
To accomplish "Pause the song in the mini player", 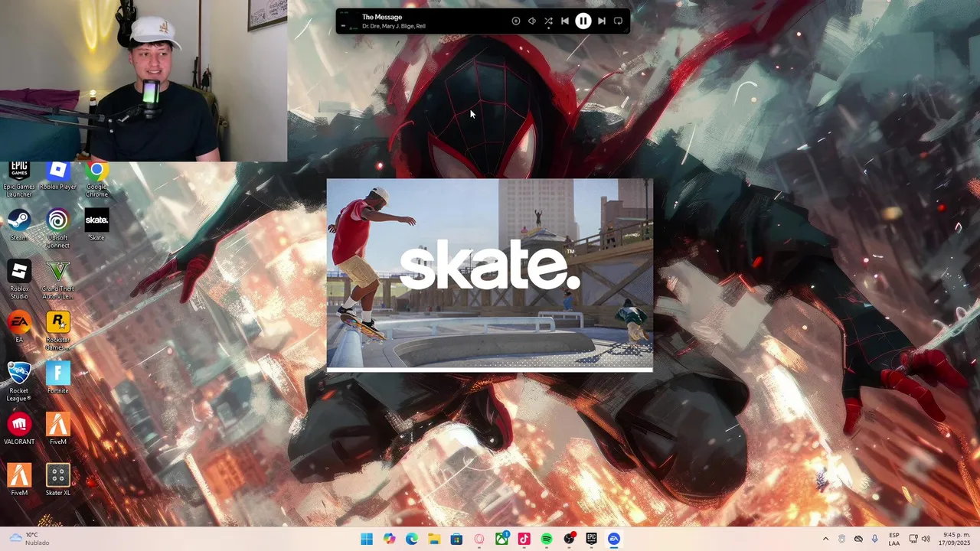I will [583, 21].
